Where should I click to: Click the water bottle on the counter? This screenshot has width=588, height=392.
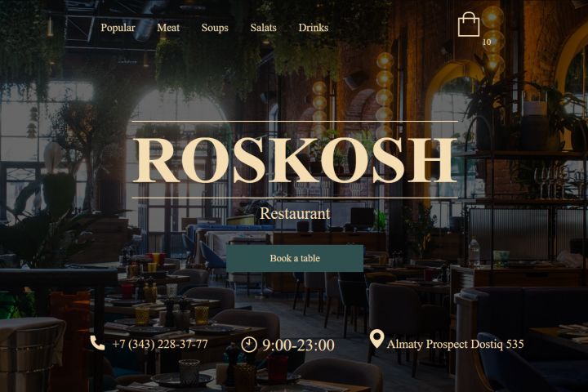pos(474,251)
